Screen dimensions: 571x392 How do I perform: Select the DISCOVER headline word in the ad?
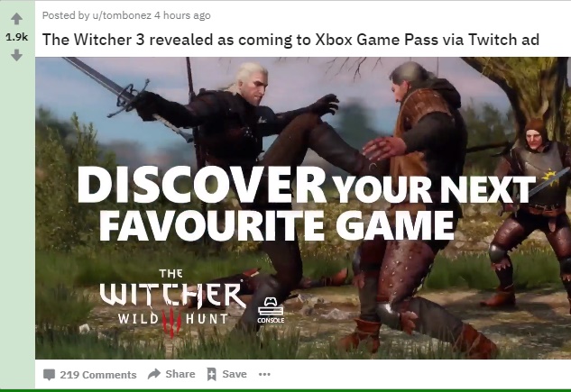tap(202, 186)
